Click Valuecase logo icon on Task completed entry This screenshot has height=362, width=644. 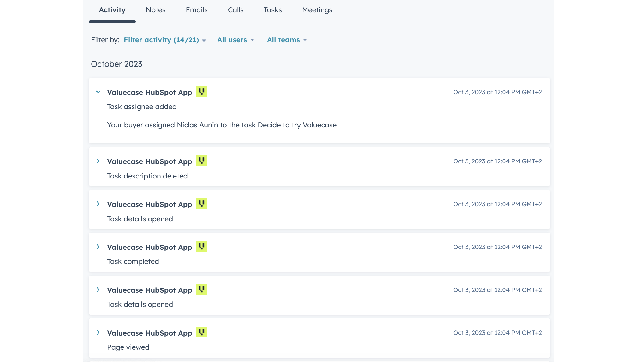point(201,247)
